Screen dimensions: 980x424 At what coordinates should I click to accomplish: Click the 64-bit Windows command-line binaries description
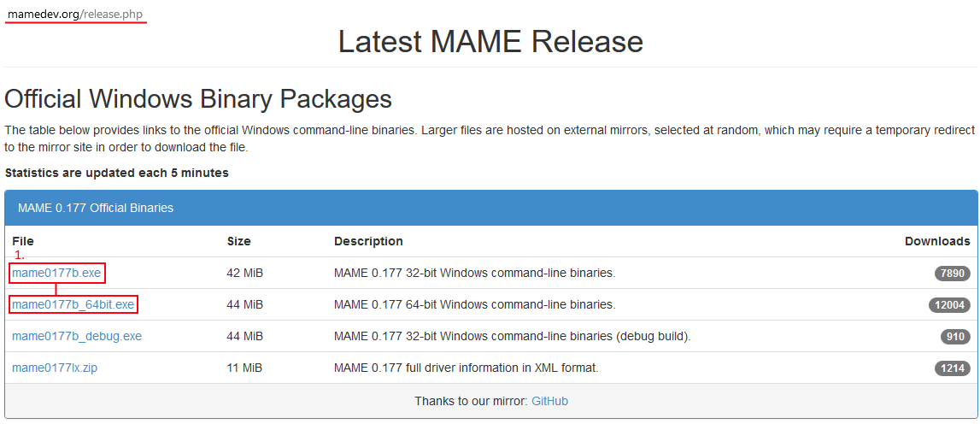pyautogui.click(x=474, y=304)
